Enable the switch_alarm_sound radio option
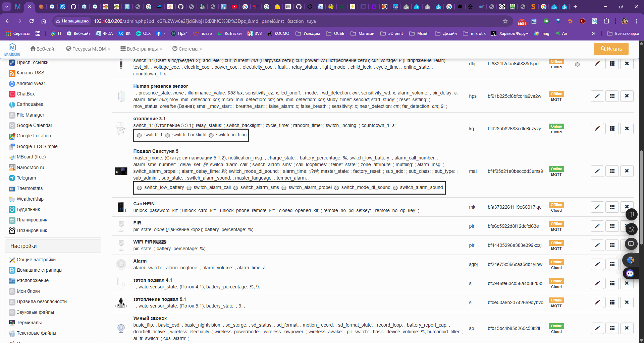Viewport: 644px width, 343px height. pos(395,188)
